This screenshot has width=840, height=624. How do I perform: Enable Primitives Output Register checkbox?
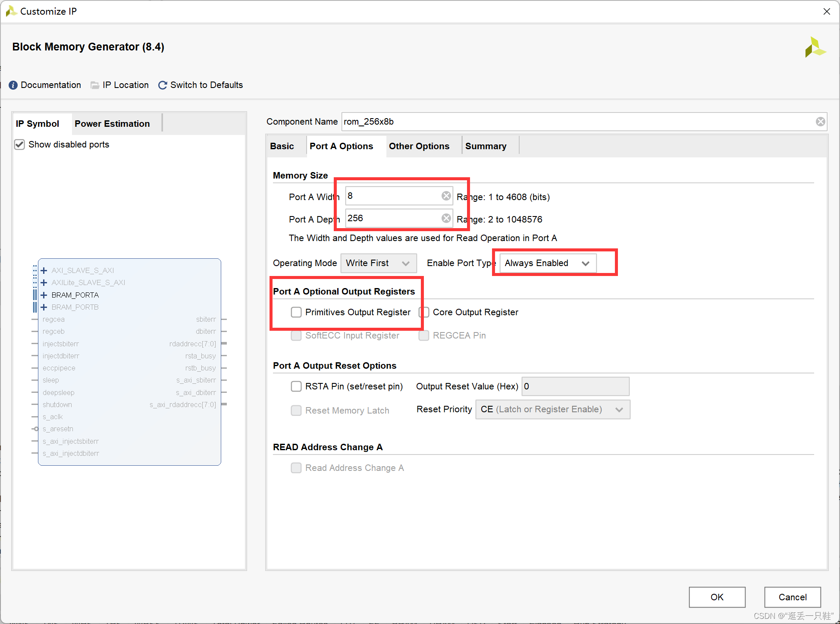pyautogui.click(x=296, y=312)
